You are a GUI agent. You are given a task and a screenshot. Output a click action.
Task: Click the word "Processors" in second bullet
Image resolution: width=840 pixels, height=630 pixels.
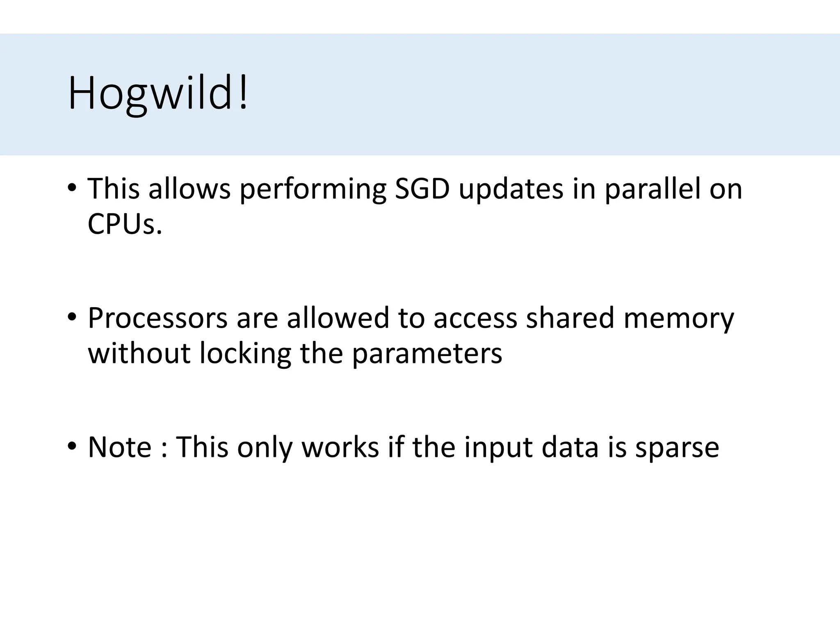coord(157,318)
